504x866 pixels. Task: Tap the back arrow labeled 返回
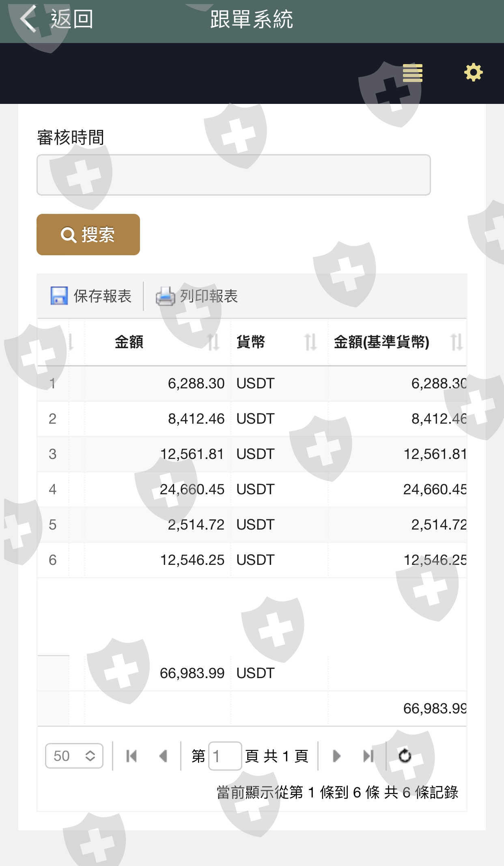[57, 19]
